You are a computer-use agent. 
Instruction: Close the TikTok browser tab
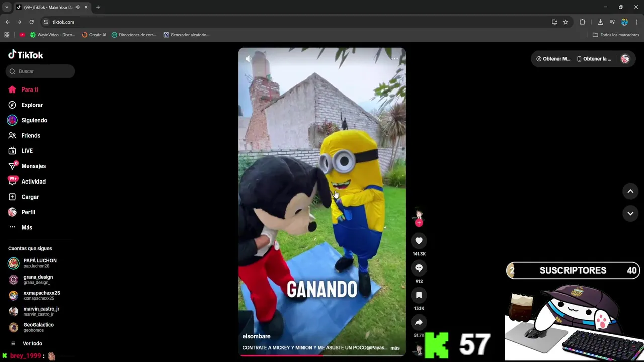coord(86,7)
